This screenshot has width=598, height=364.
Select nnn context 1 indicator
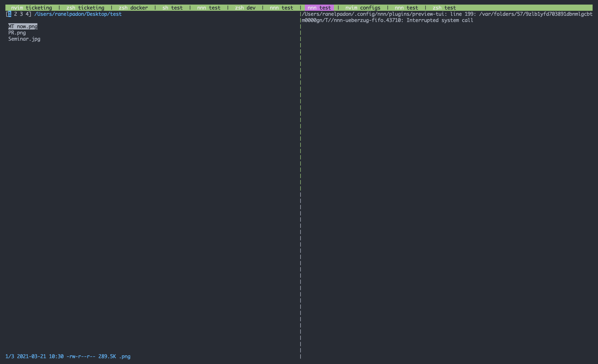10,14
